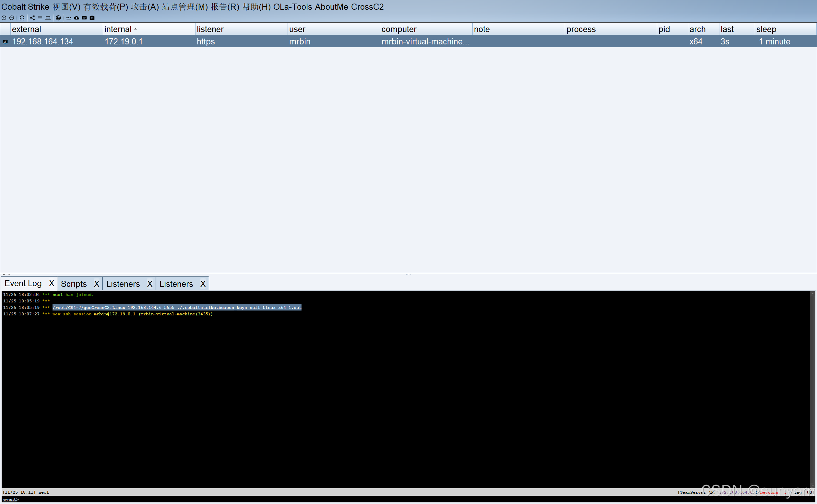Open the 攻击(A) attacks menu
Screen dimensions: 817x504
tap(145, 7)
